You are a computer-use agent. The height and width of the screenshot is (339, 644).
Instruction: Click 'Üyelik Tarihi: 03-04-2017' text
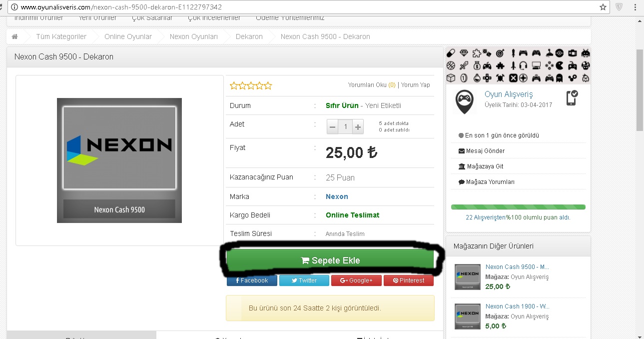[519, 105]
